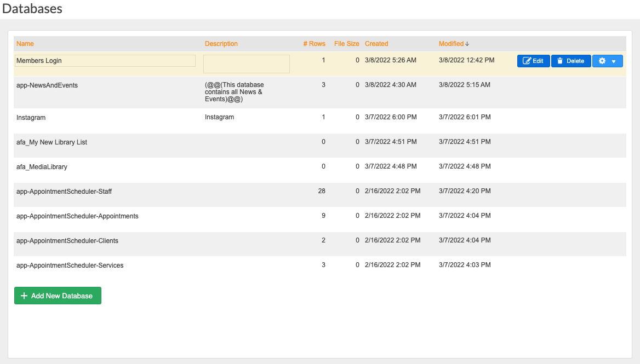
Task: Select app-AppointmentScheduler-Appointments row
Action: (77, 216)
